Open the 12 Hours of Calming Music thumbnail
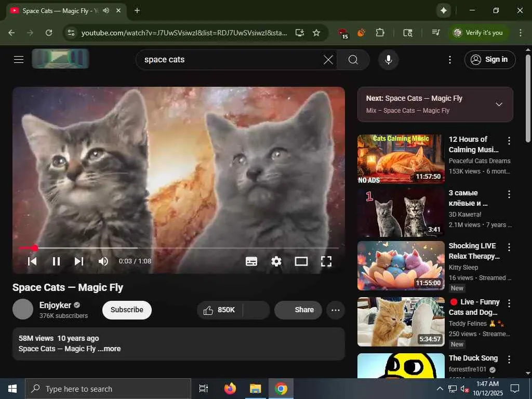This screenshot has width=532, height=399. tap(401, 159)
